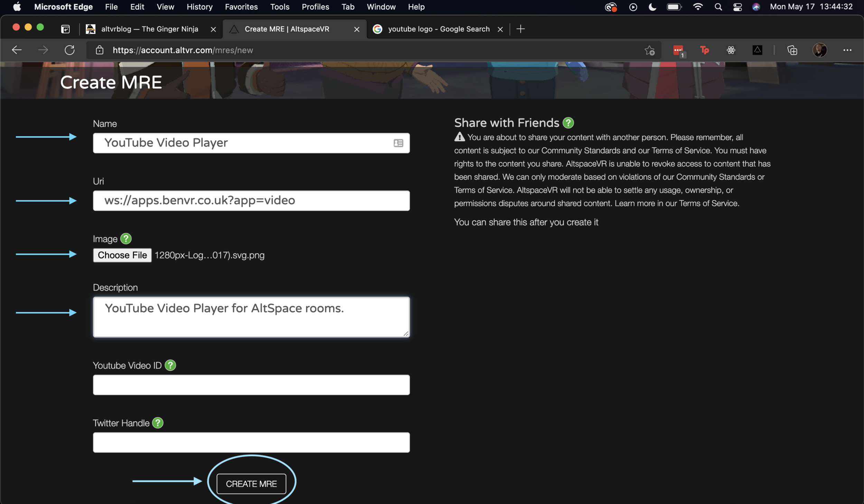
Task: Open Edge settings three-dots menu
Action: click(847, 50)
